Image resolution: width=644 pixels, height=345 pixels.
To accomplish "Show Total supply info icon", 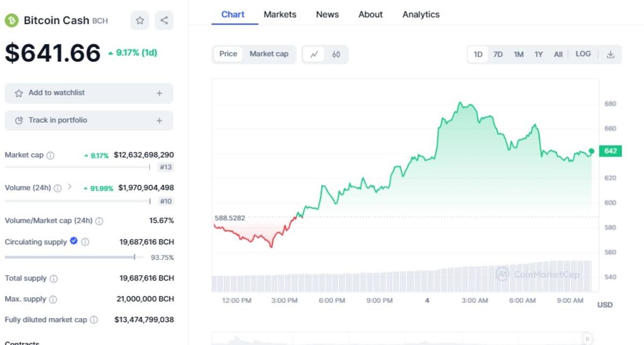I will pyautogui.click(x=54, y=278).
